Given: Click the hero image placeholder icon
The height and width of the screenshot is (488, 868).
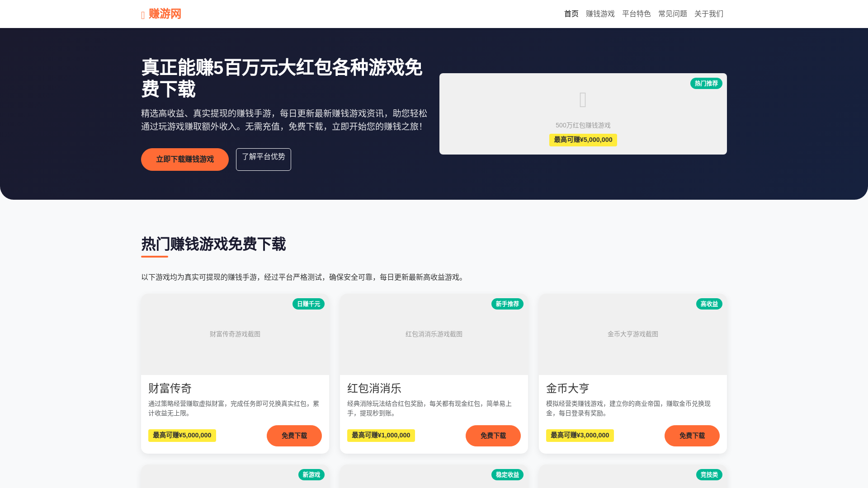Looking at the screenshot, I should coord(583,100).
